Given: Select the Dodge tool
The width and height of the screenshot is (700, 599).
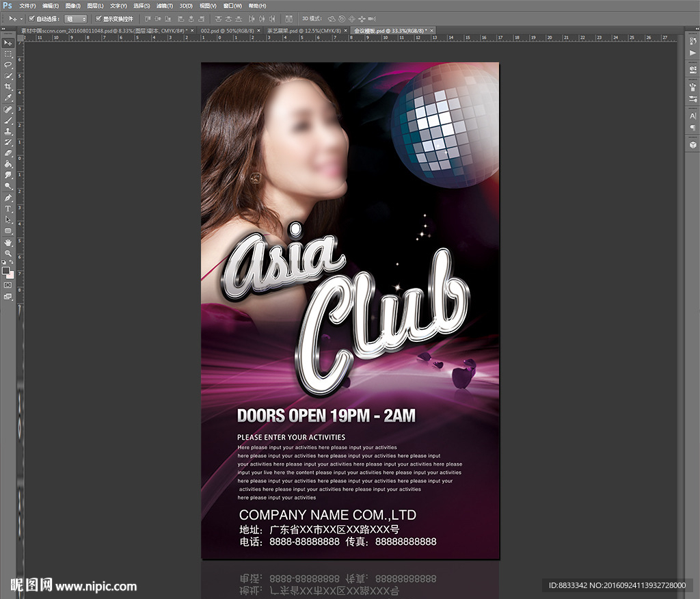Looking at the screenshot, I should coord(8,186).
